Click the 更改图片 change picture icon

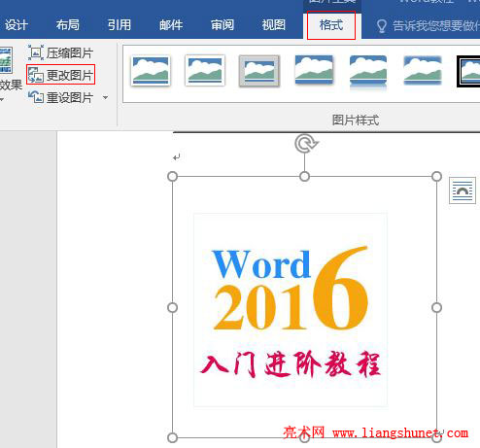36,75
